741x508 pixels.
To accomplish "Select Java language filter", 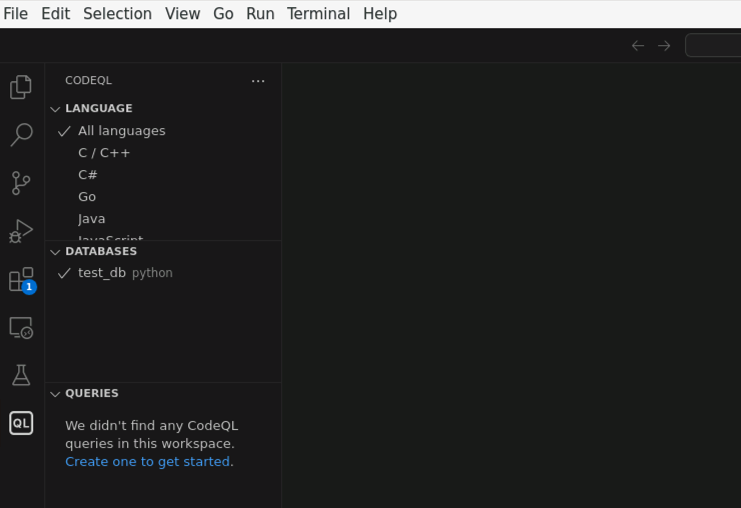I will coord(164,219).
